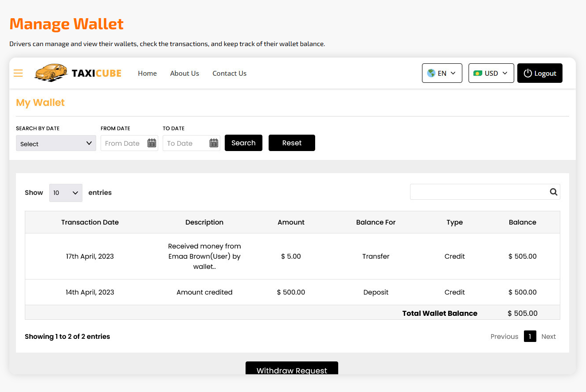Select the 17th April, 2023 date cell
586x392 pixels.
coord(90,256)
